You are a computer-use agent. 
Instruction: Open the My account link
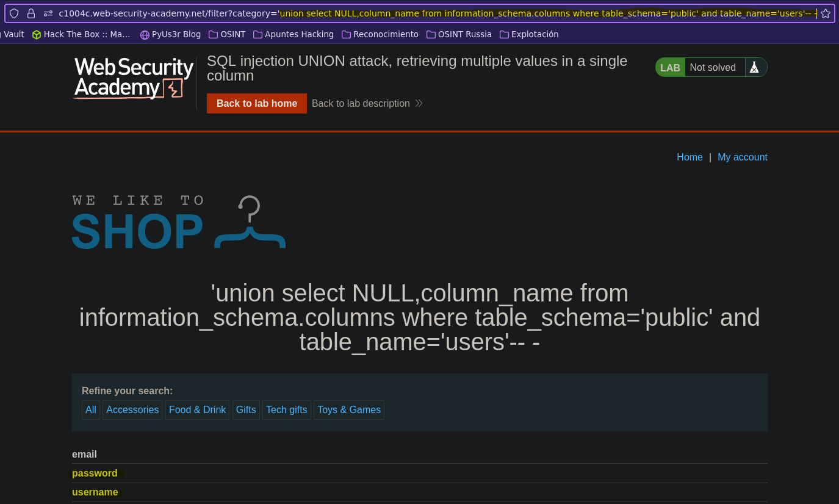coord(742,157)
